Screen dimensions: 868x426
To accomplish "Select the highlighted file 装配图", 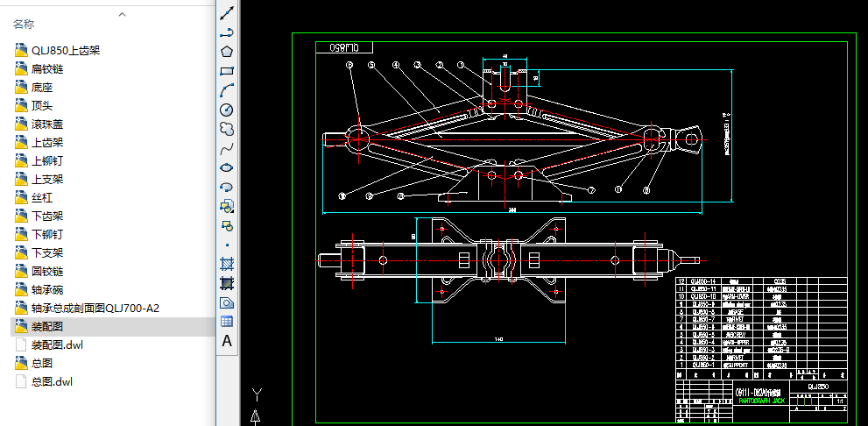I will click(x=47, y=327).
